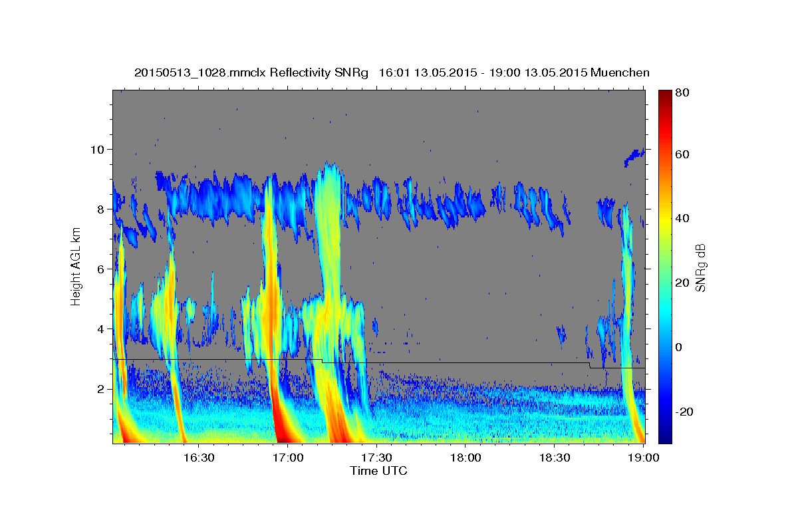Viewport: 798px width, 532px height.
Task: Click the 18:00 time tick label
Action: coord(466,458)
